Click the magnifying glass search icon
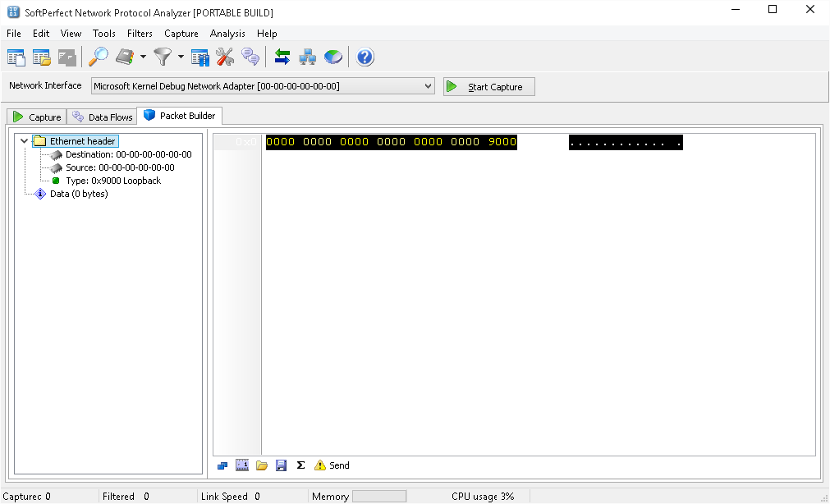Image resolution: width=830 pixels, height=504 pixels. pos(99,57)
